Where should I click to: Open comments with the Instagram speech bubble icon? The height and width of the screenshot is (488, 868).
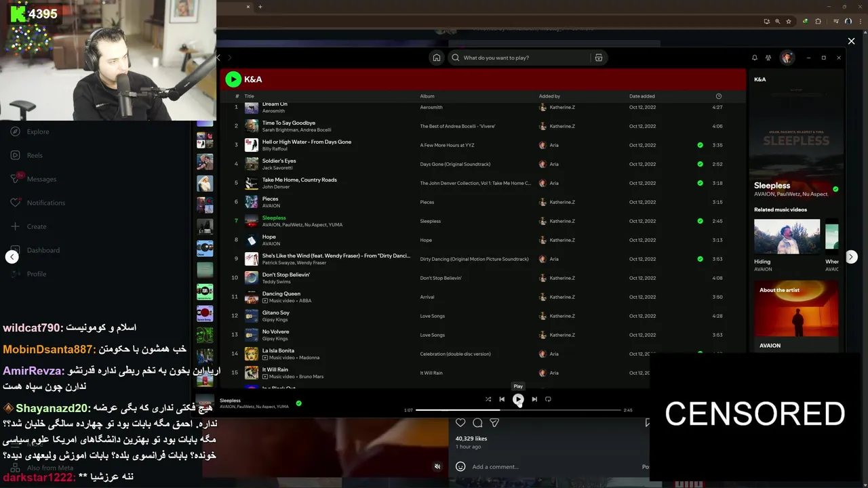click(477, 423)
